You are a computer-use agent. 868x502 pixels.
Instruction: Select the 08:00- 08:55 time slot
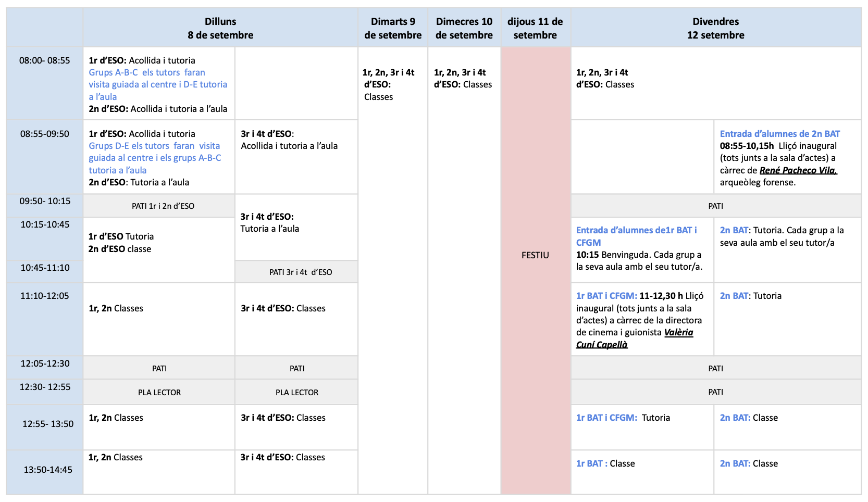tap(45, 60)
